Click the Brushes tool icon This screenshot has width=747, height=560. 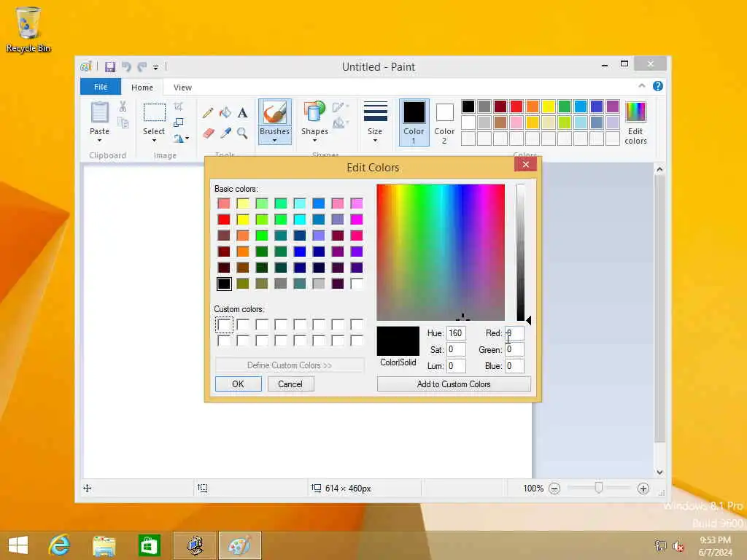274,113
